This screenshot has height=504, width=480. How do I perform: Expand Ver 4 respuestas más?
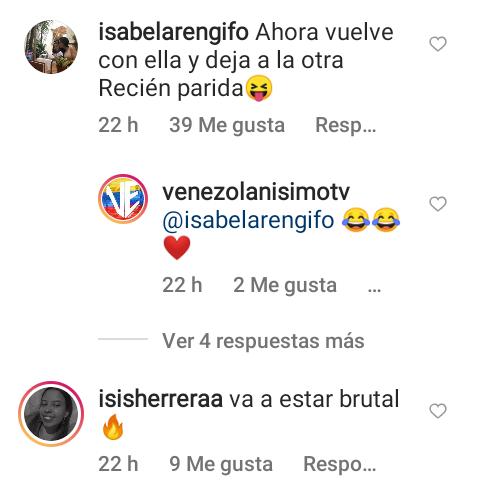(x=263, y=341)
